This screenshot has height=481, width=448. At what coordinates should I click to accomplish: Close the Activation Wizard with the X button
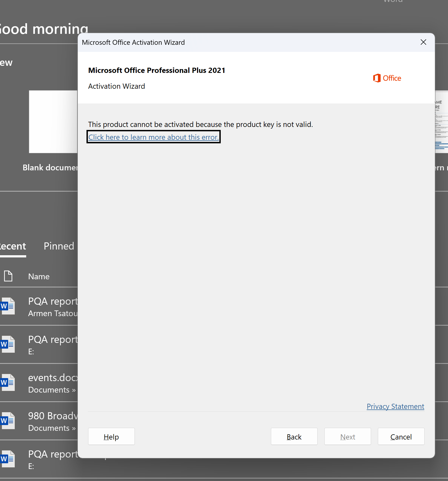(423, 42)
